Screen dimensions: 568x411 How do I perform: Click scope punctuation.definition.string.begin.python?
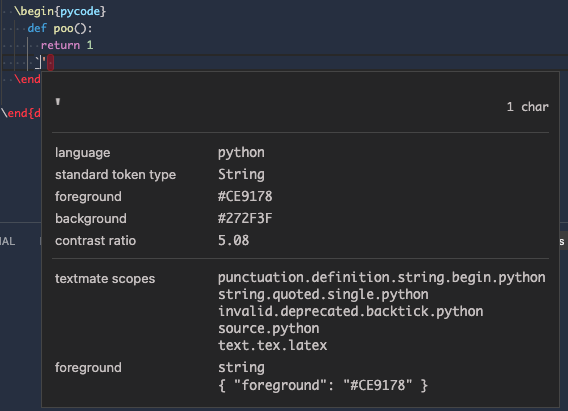point(381,278)
